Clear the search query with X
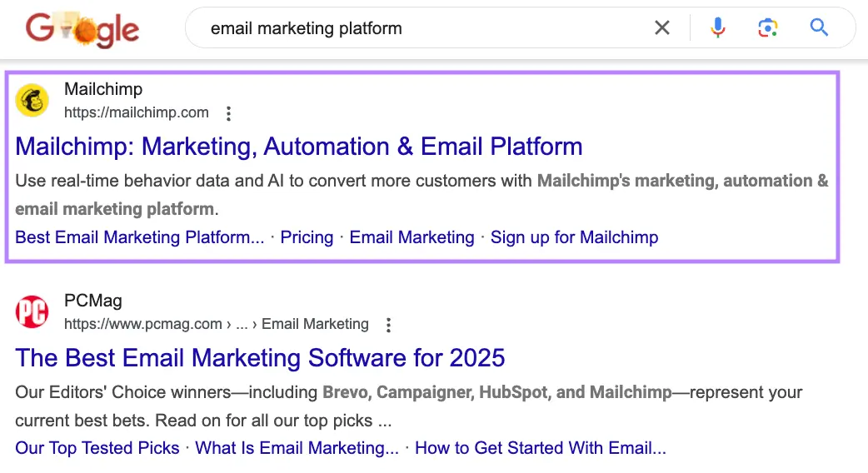Viewport: 868px width, 473px height. (x=661, y=28)
